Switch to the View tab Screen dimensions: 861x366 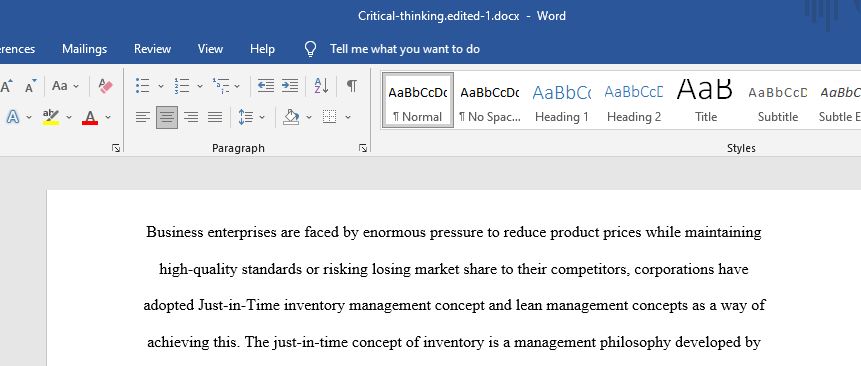click(x=210, y=49)
